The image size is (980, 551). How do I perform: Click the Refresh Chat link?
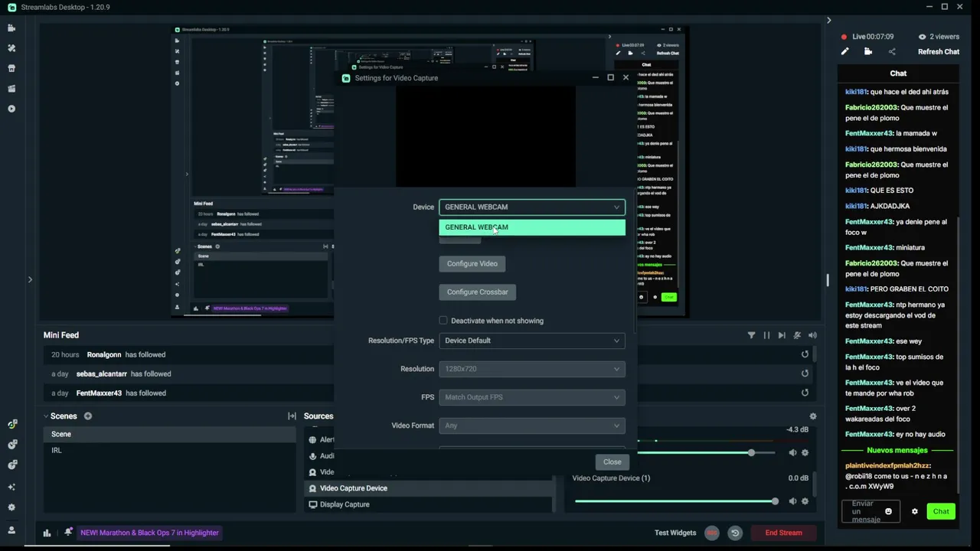tap(939, 52)
